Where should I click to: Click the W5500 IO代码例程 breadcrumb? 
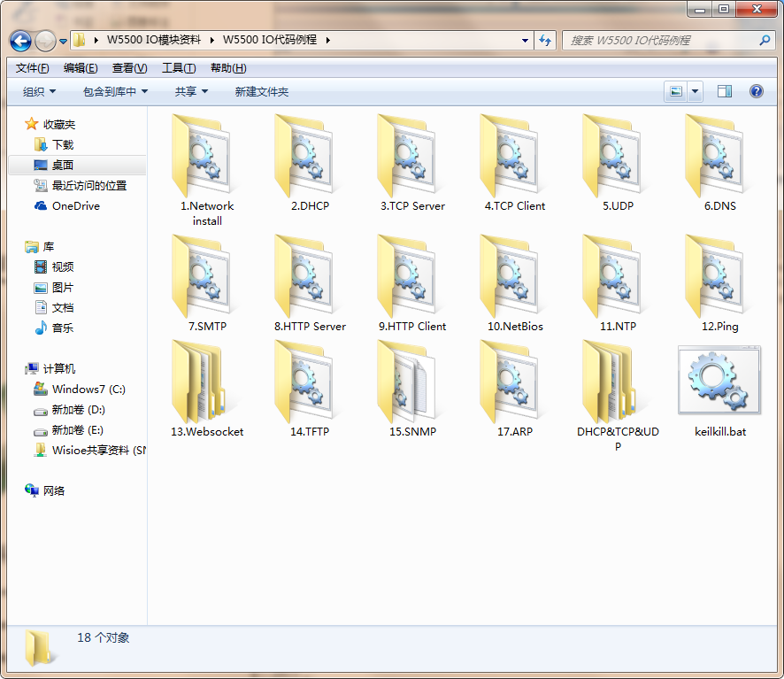270,40
